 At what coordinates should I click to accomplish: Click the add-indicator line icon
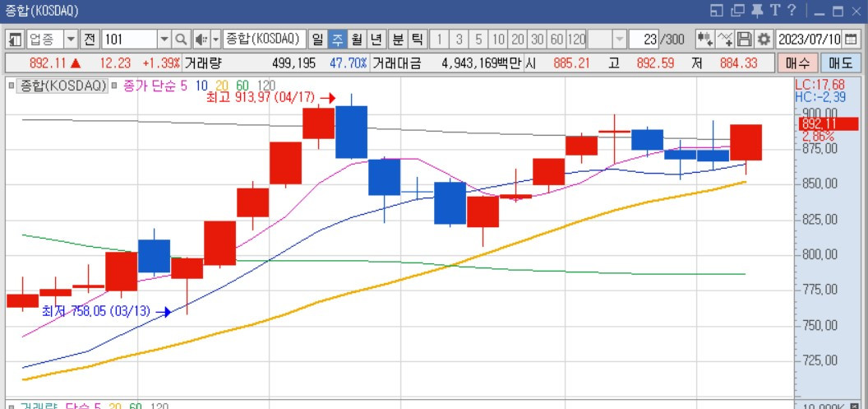coord(725,40)
